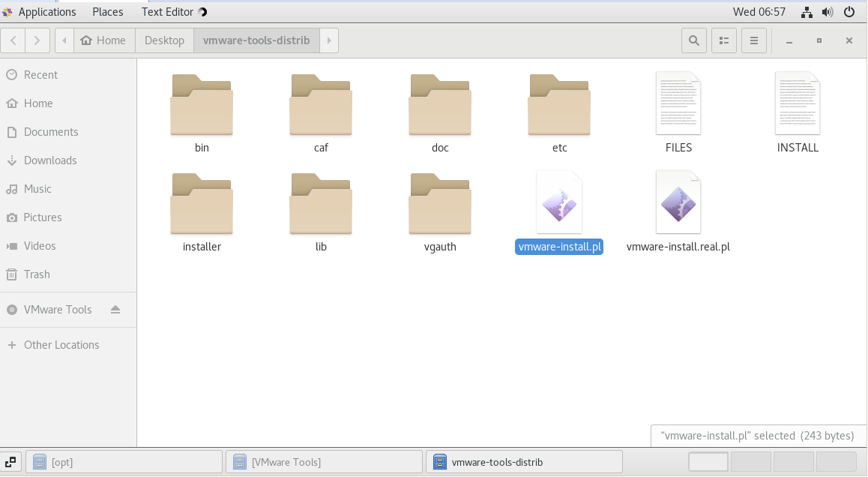Image resolution: width=868 pixels, height=477 pixels.
Task: Switch to the [VMware Tools] taskbar window
Action: [324, 462]
